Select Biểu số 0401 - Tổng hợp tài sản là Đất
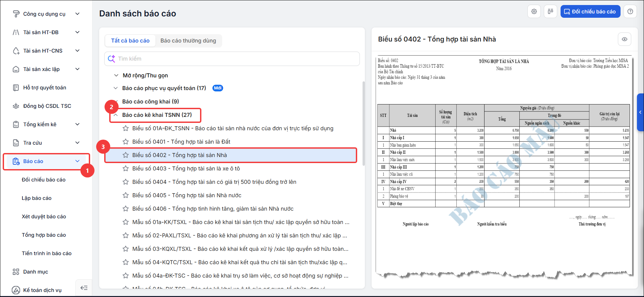644x297 pixels. (x=181, y=142)
